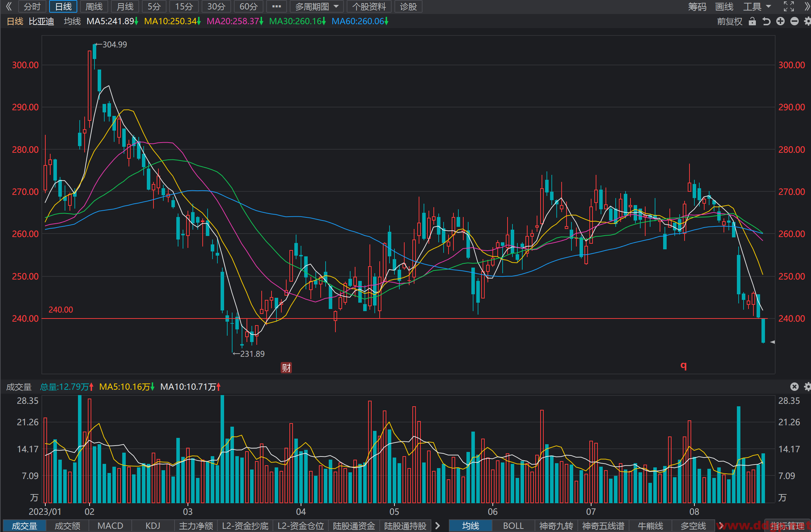Click the 总量:12.79万 volume label

coord(67,387)
